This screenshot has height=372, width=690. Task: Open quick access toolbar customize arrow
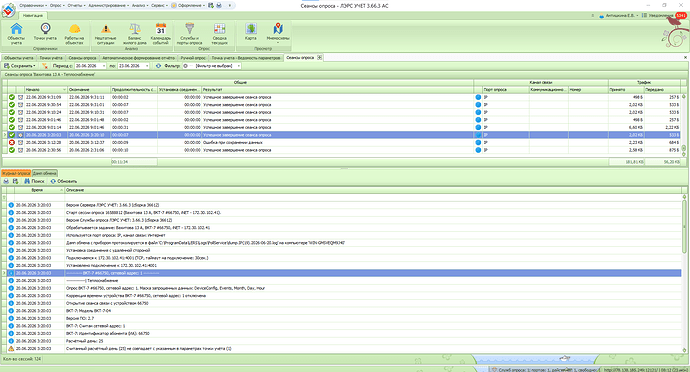[x=229, y=6]
